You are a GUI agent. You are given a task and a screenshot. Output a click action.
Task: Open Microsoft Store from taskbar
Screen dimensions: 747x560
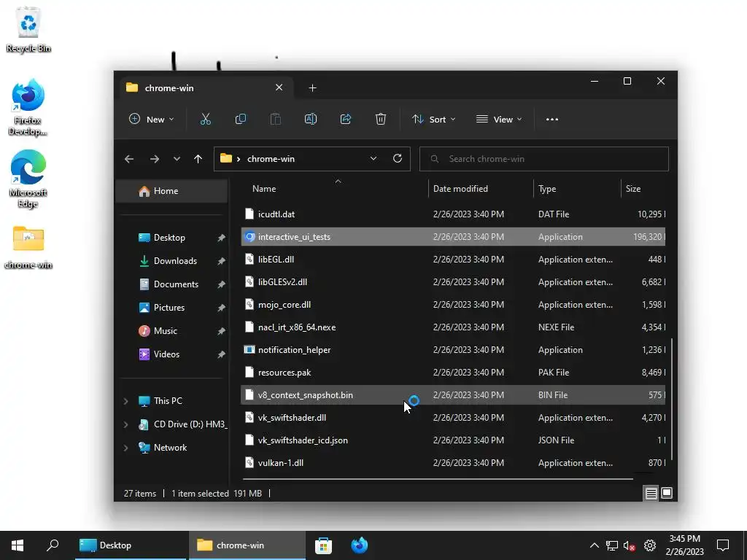click(x=323, y=545)
